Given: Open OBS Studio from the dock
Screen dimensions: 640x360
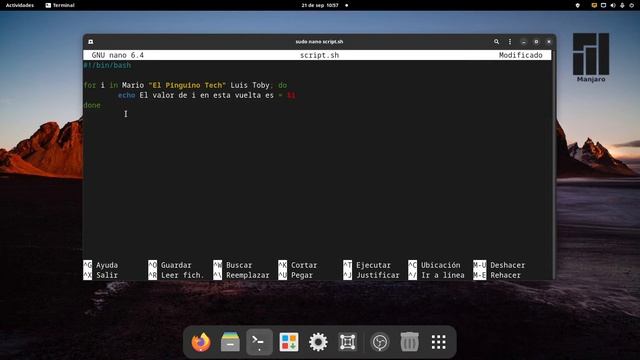Looking at the screenshot, I should point(380,342).
